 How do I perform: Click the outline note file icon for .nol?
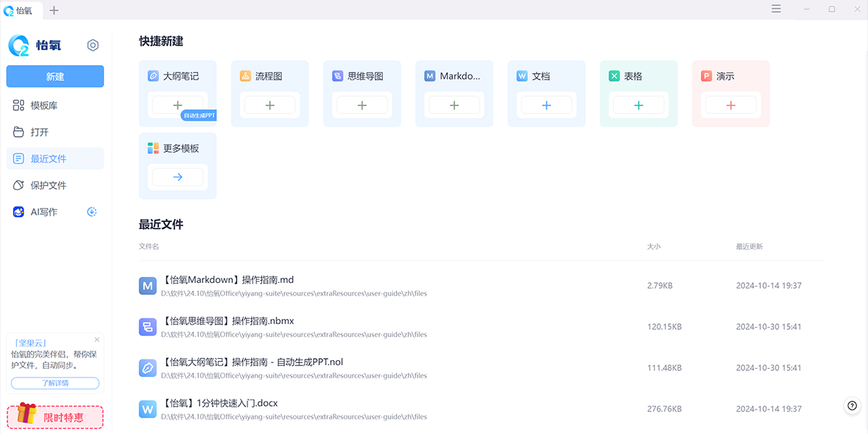(148, 368)
